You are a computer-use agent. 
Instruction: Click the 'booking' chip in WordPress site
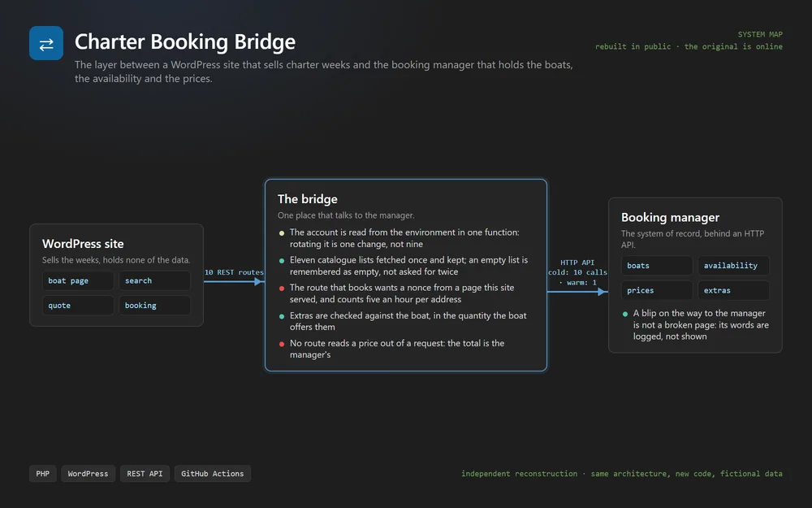[154, 306]
